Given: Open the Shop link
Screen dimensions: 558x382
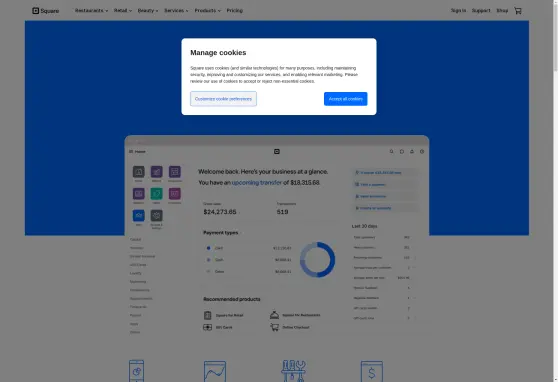Looking at the screenshot, I should click(x=502, y=11).
